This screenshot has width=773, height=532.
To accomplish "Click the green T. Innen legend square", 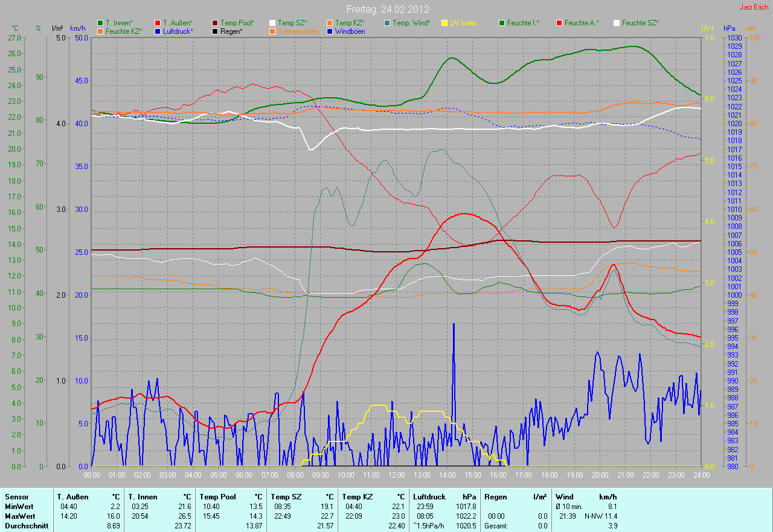I will click(x=100, y=23).
